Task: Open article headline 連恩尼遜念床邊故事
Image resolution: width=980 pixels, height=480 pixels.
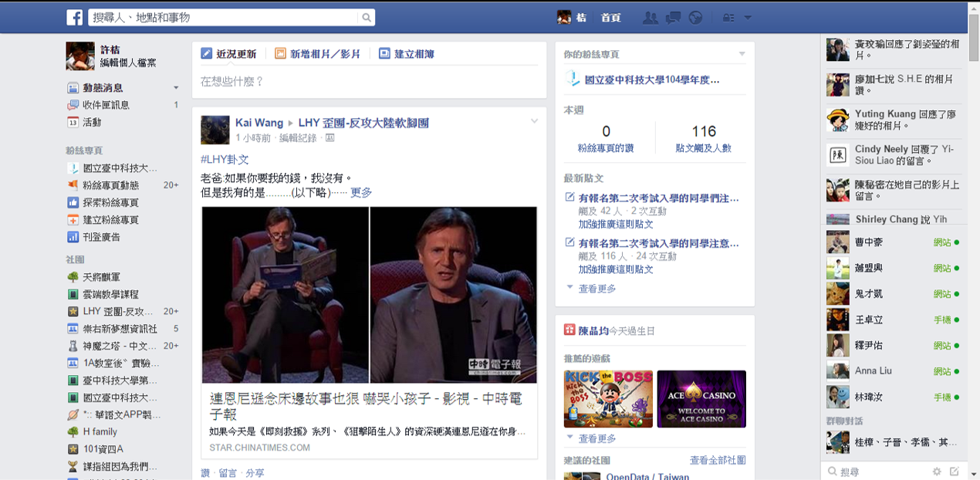Action: pos(366,407)
